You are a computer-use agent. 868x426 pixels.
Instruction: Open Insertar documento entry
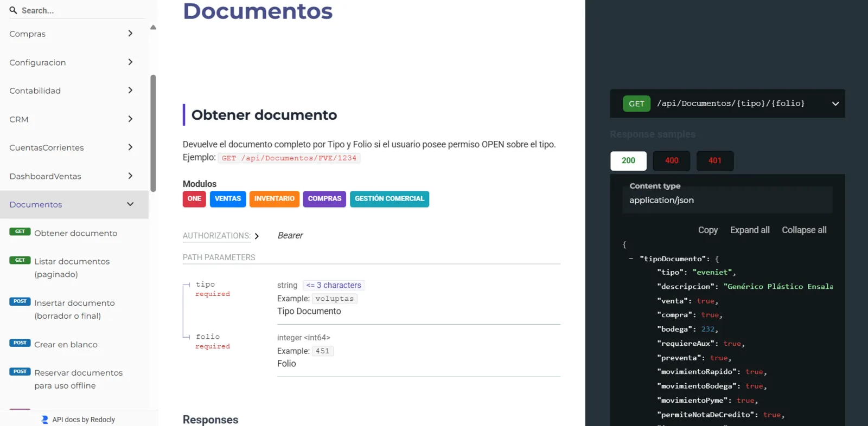74,309
